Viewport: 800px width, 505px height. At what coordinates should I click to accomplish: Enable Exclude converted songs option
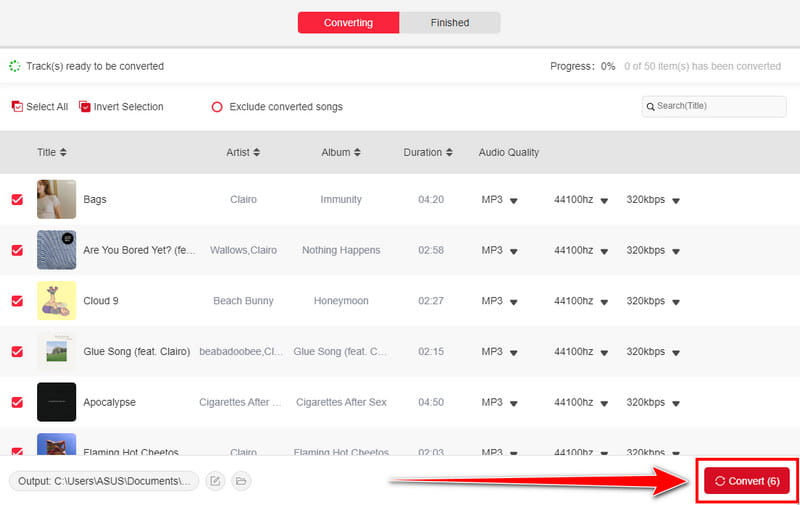point(217,107)
